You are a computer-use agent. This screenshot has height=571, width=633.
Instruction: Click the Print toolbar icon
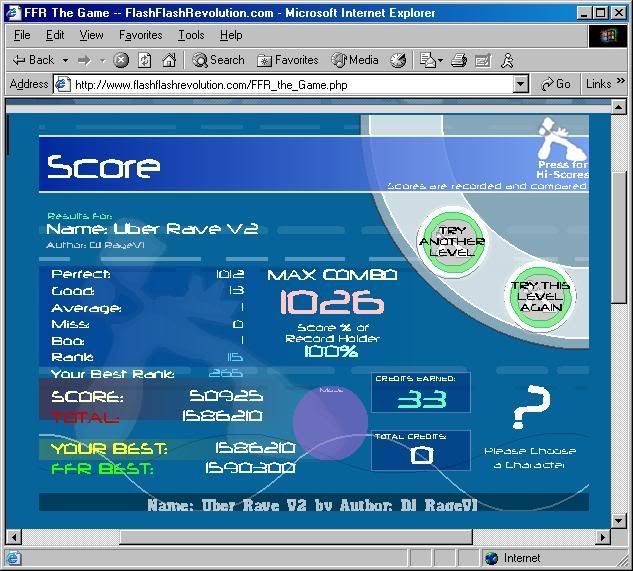459,60
